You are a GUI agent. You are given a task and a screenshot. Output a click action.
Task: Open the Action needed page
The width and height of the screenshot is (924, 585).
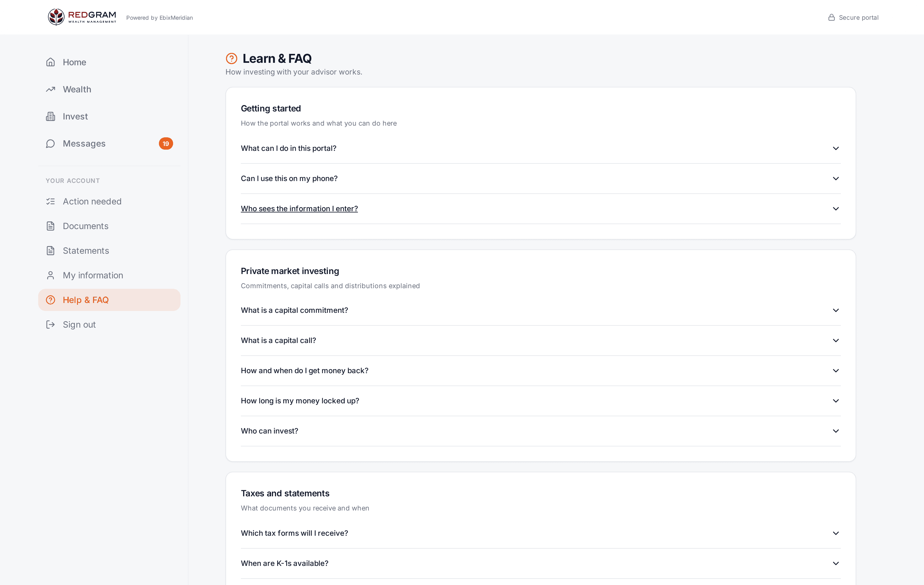pyautogui.click(x=109, y=201)
